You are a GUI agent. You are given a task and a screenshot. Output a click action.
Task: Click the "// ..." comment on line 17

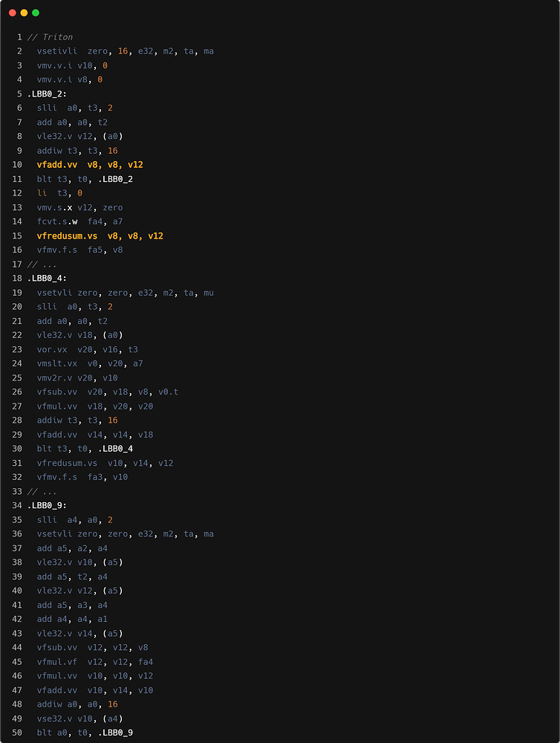pyautogui.click(x=42, y=265)
